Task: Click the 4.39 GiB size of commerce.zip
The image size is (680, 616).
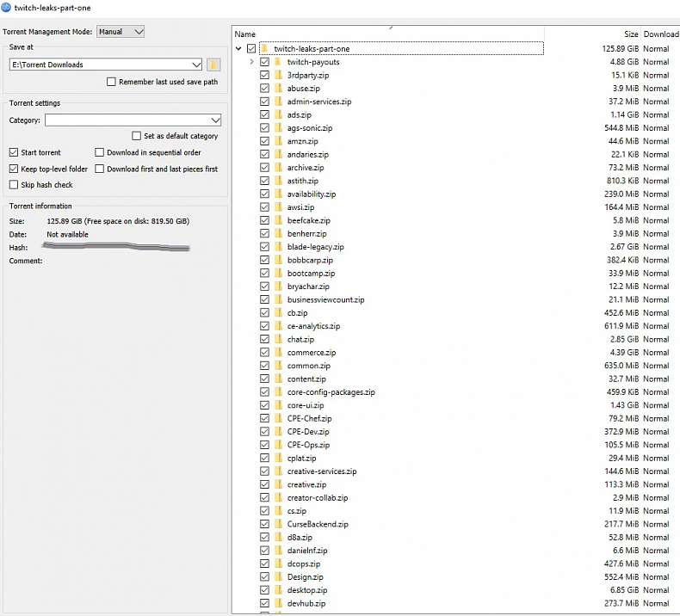Action: (624, 352)
